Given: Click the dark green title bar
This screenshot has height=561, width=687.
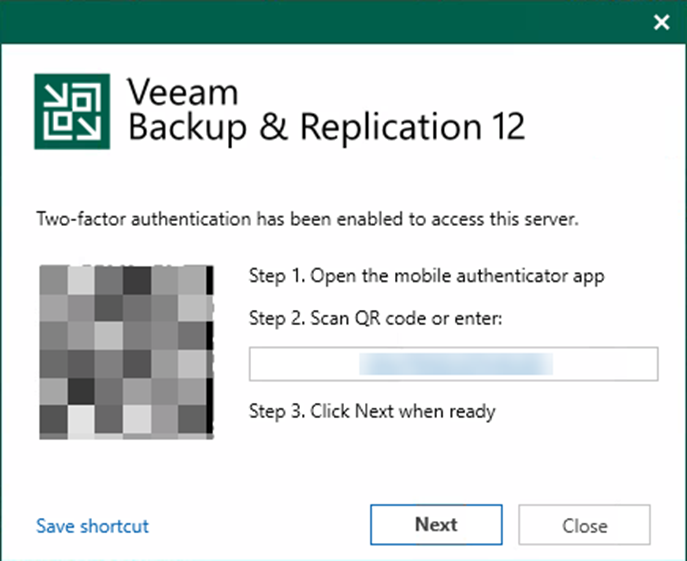Looking at the screenshot, I should 324,22.
